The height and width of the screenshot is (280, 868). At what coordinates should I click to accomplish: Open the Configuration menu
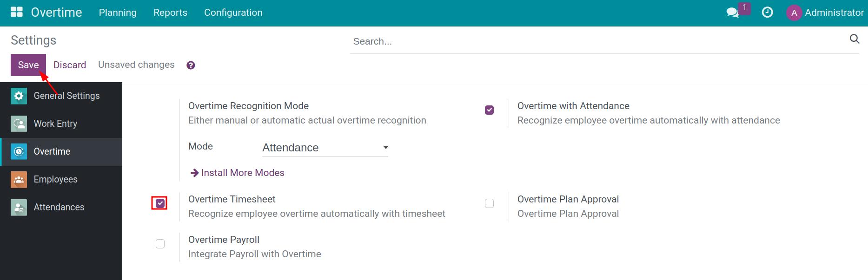point(233,13)
